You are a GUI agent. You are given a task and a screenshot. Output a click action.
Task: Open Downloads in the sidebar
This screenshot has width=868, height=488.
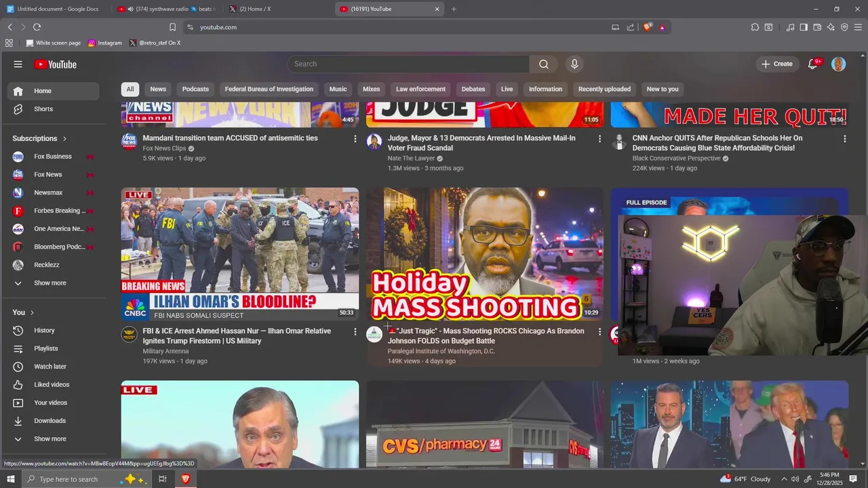point(53,421)
